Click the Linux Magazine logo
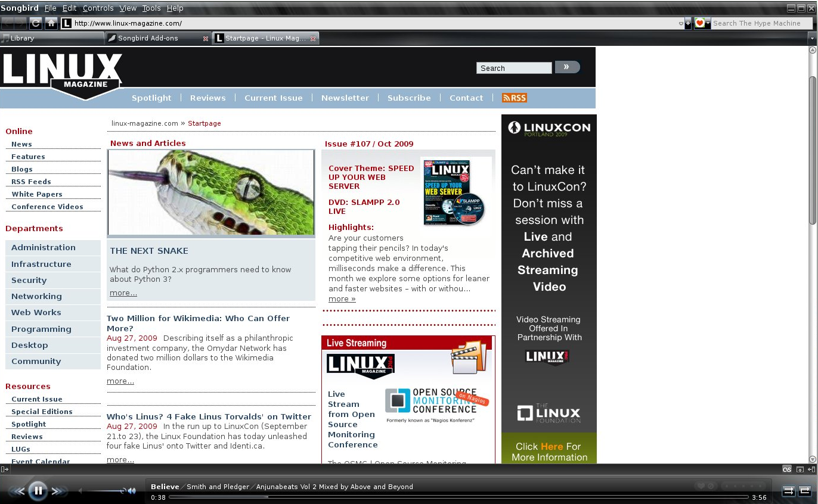 [62, 76]
